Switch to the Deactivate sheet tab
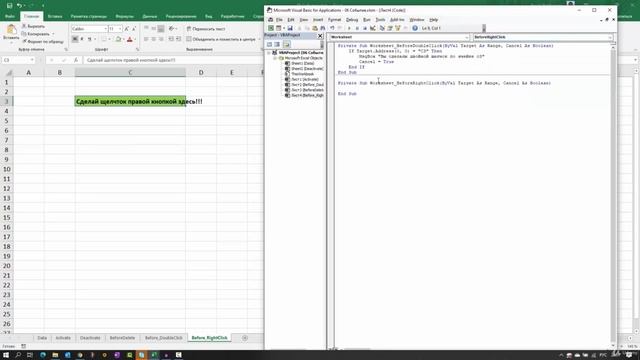Viewport: 640px width, 360px height. coord(90,338)
